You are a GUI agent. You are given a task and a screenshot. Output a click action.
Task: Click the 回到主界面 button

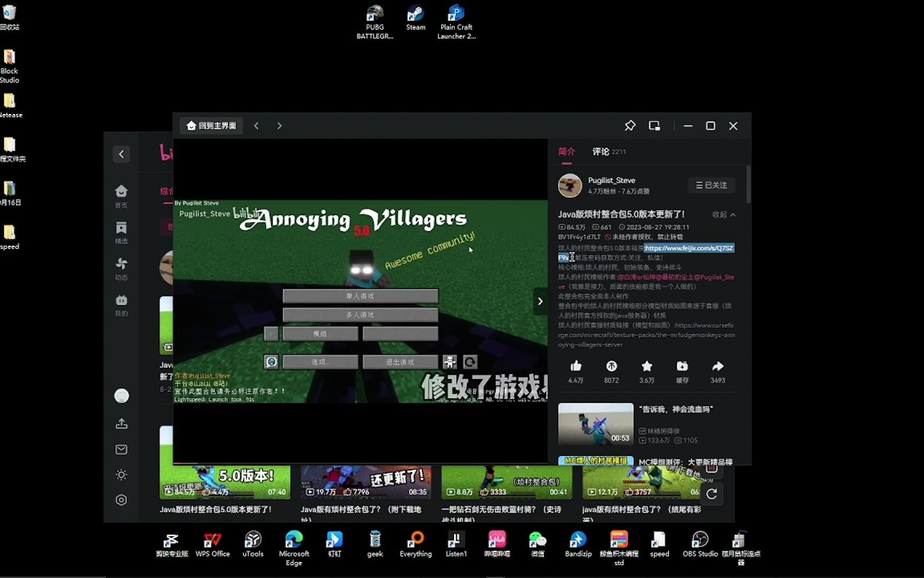(211, 125)
